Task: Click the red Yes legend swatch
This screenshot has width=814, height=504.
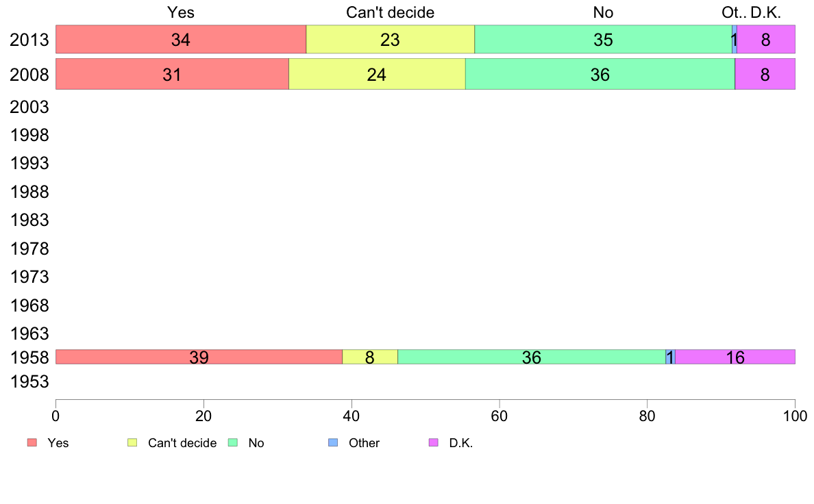Action: tap(32, 443)
